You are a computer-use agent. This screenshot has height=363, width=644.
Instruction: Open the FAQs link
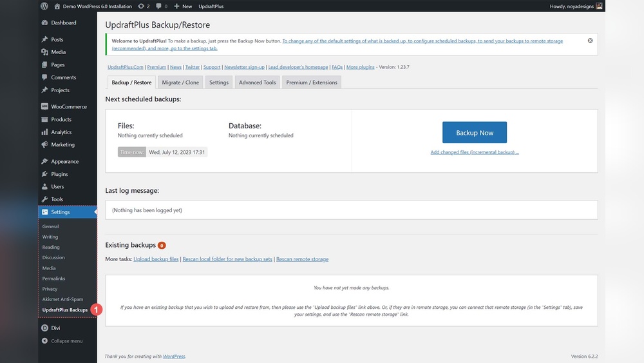pos(337,67)
